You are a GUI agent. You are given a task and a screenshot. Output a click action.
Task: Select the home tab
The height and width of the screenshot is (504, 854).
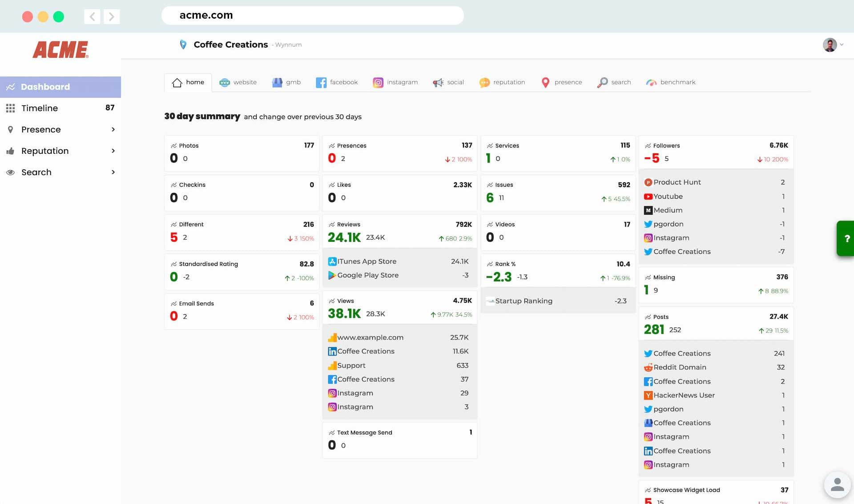pyautogui.click(x=188, y=82)
